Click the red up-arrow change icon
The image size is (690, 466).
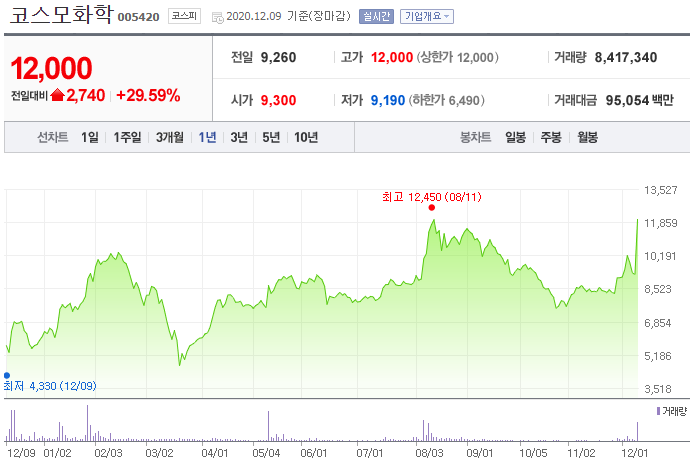click(x=57, y=95)
